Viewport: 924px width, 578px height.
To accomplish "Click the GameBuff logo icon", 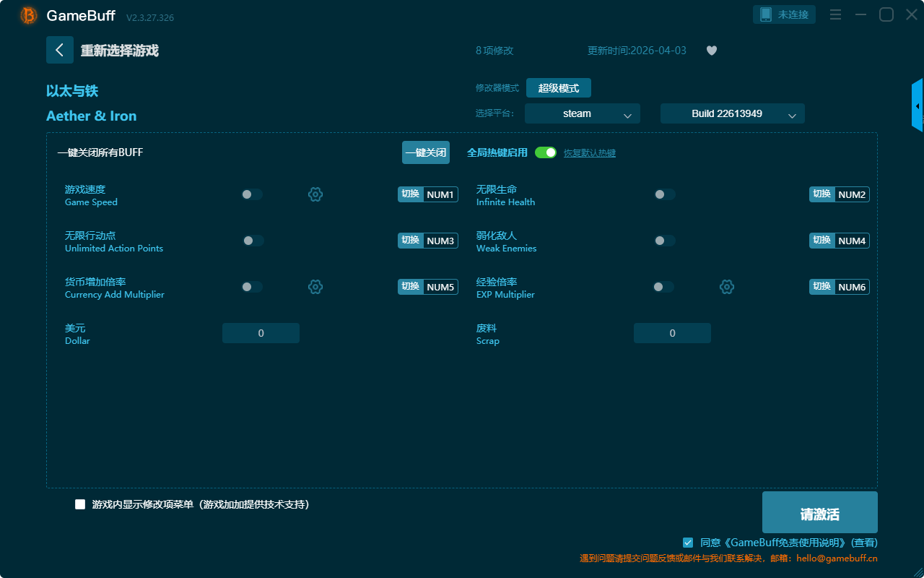I will [29, 15].
